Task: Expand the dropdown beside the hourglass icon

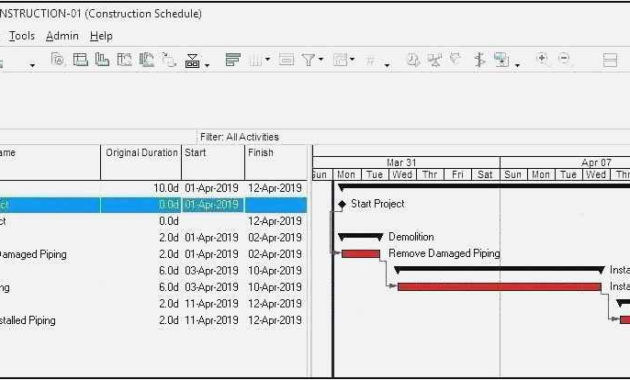Action: [207, 65]
